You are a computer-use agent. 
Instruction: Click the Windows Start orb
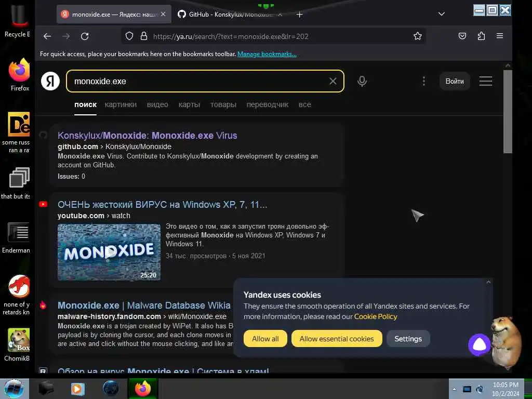point(14,389)
